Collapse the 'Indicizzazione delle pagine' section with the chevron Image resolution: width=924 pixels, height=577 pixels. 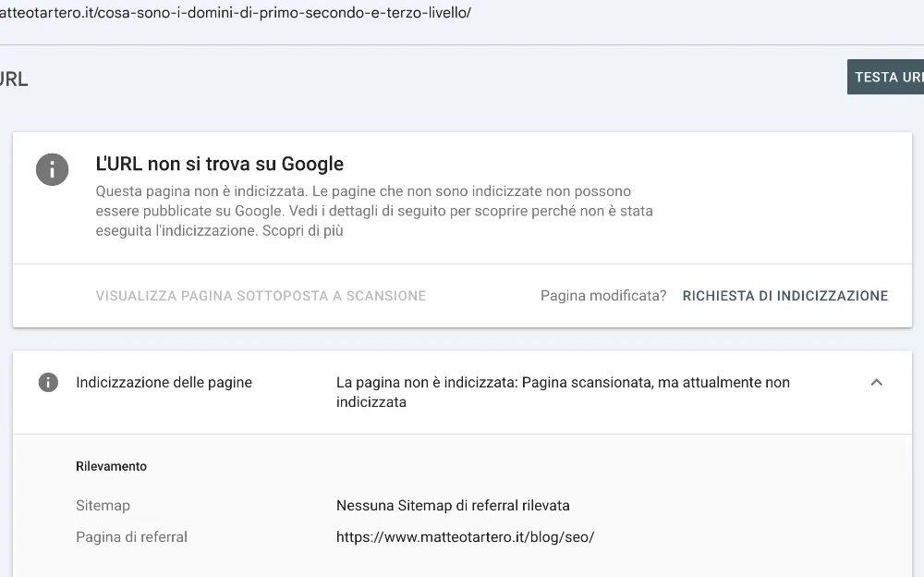876,383
